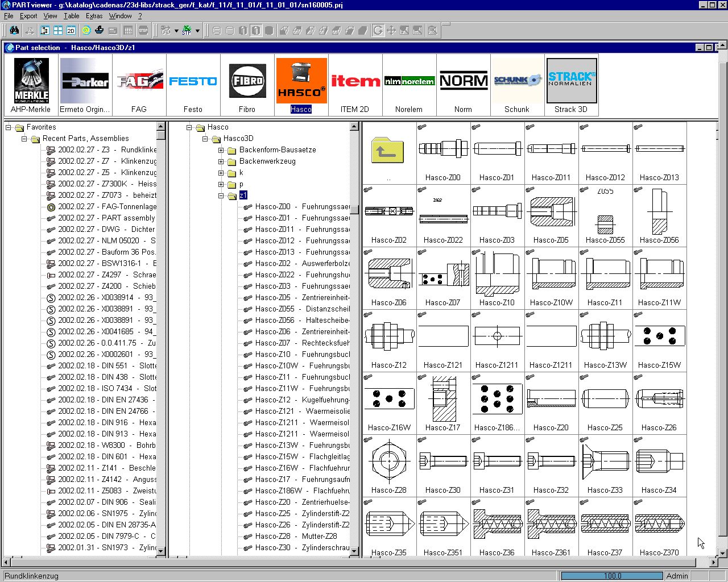728x582 pixels.
Task: Click 'Admin' in the status bar
Action: coord(677,576)
